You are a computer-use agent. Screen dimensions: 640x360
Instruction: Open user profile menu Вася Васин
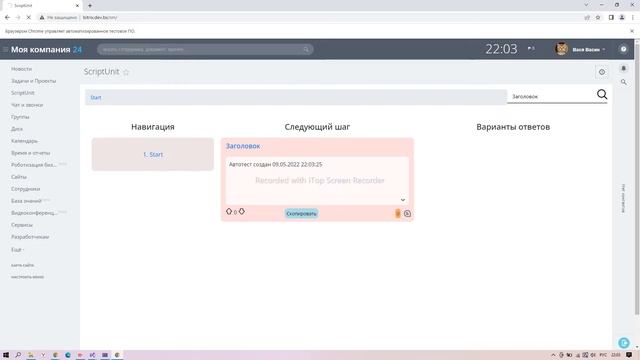(588, 49)
